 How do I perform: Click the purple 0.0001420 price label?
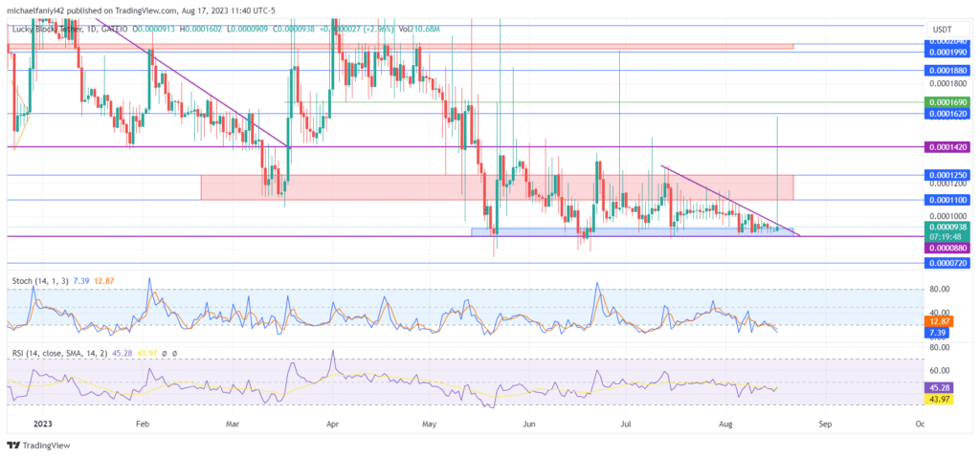point(947,146)
